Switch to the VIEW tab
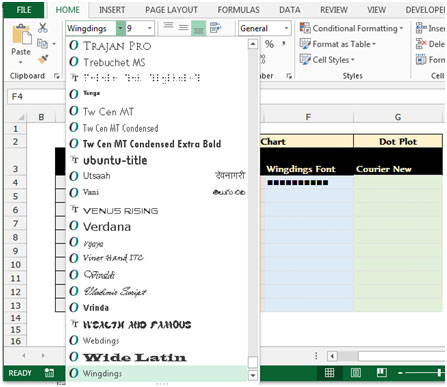The image size is (447, 387). (376, 10)
